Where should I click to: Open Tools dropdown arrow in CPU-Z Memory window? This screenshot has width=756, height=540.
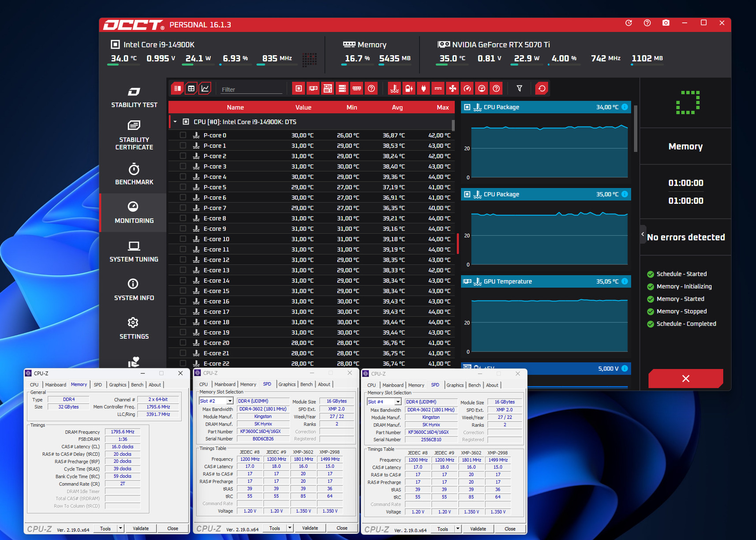[120, 528]
